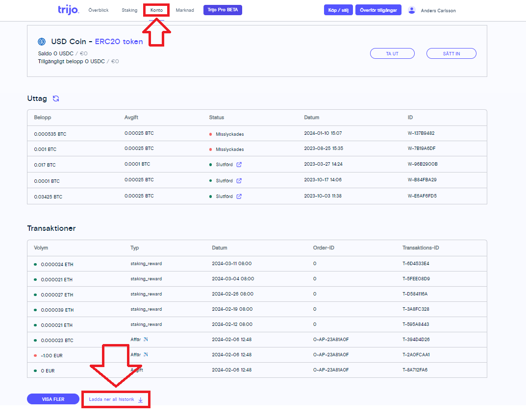Click the user avatar icon
Viewport: 526px width, 420px height.
[411, 10]
